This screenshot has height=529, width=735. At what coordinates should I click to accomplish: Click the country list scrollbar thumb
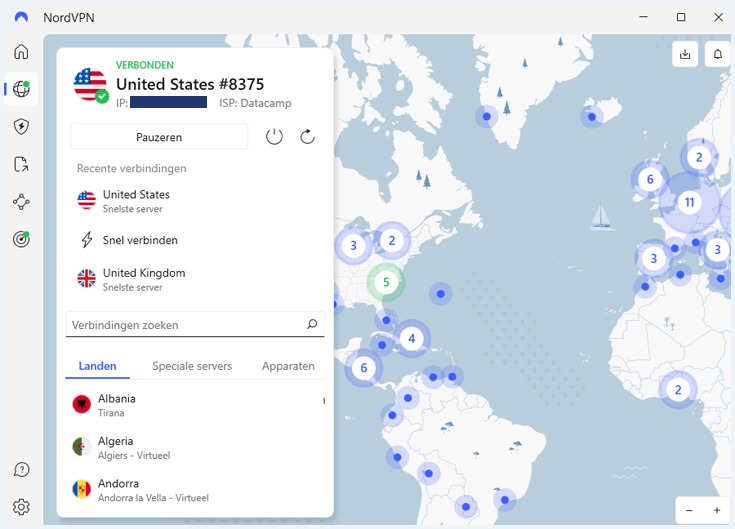324,401
